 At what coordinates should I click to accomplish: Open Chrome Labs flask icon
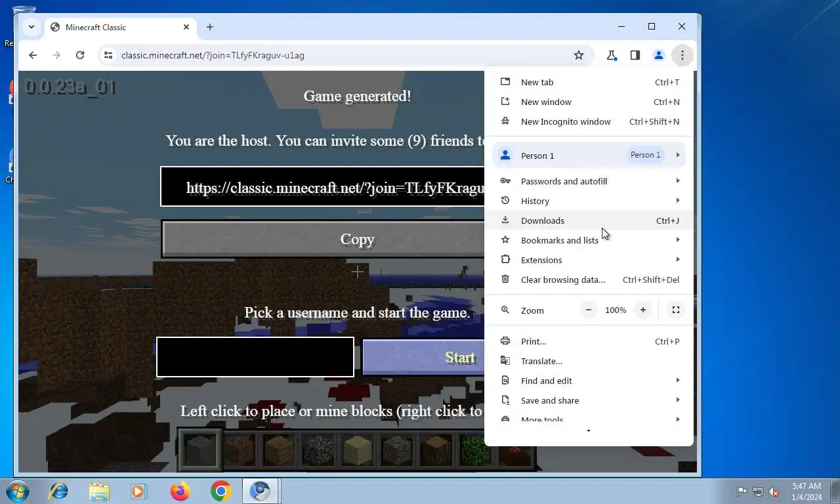coord(612,55)
